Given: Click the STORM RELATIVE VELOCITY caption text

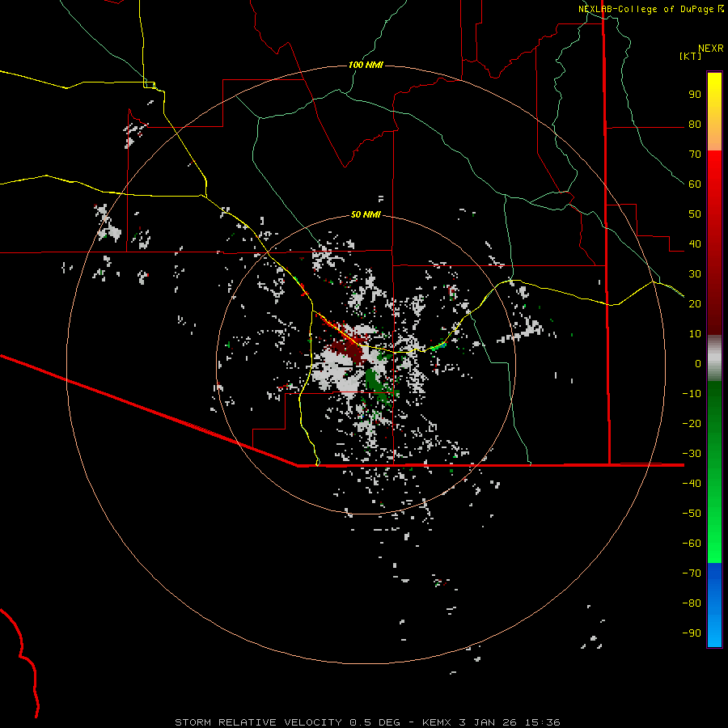Looking at the screenshot, I should tap(258, 722).
